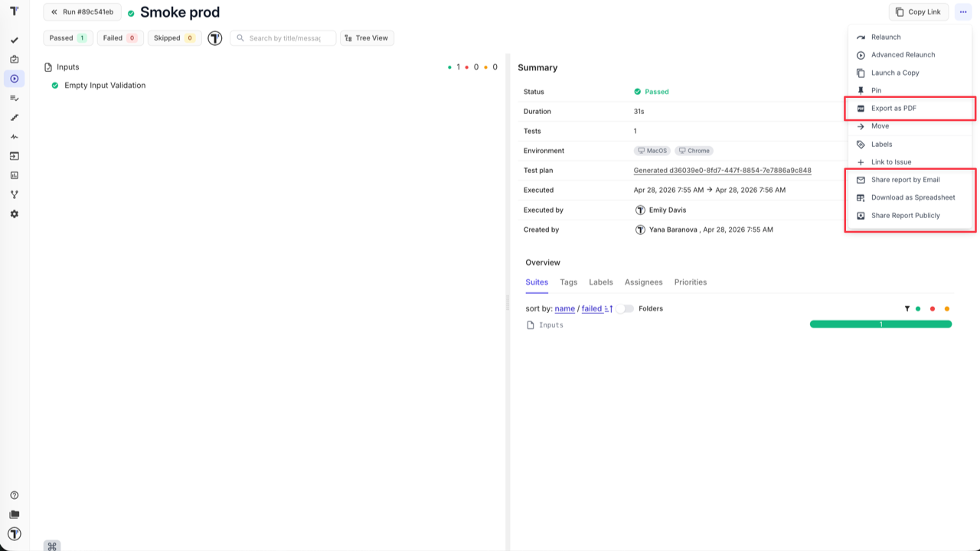Click Yana Baranova in Created by row

tap(673, 230)
